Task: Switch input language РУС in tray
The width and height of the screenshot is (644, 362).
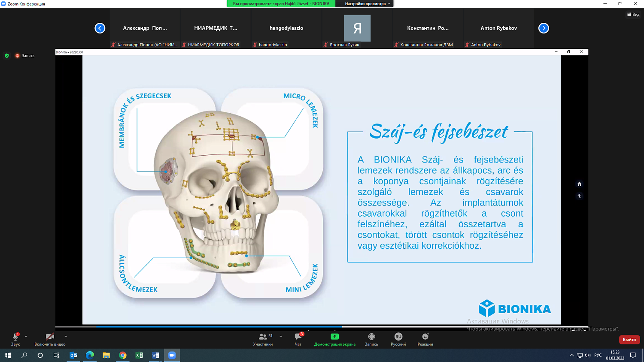Action: coord(598,355)
